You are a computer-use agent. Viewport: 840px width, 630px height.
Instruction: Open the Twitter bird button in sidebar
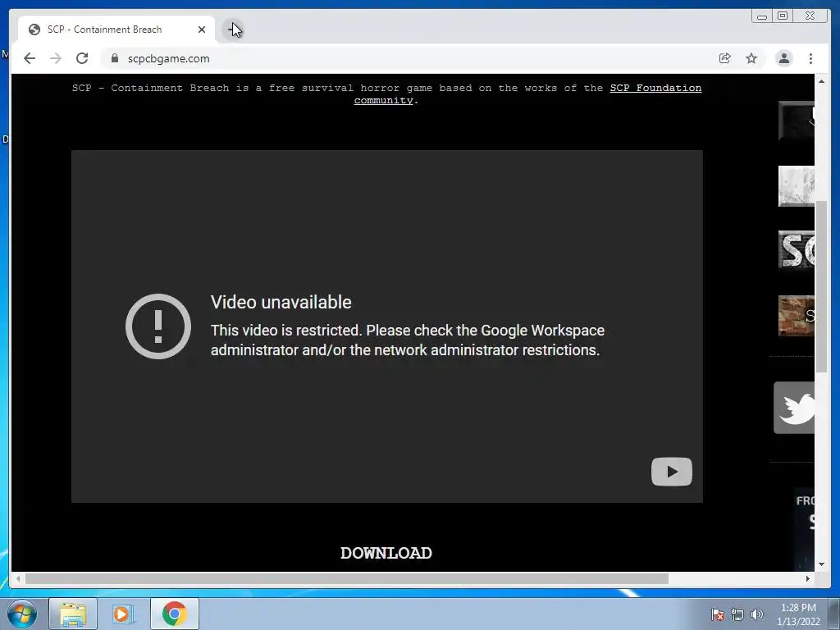tap(794, 408)
